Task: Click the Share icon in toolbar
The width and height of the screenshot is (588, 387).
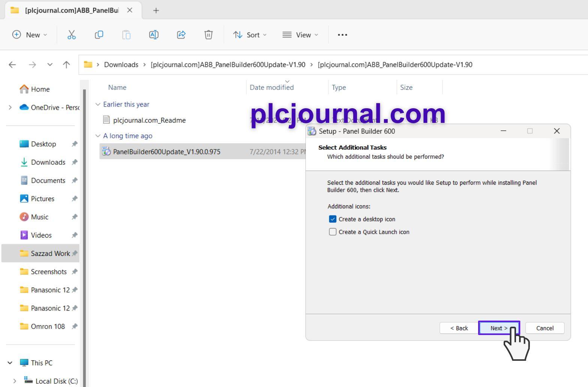Action: [x=181, y=35]
